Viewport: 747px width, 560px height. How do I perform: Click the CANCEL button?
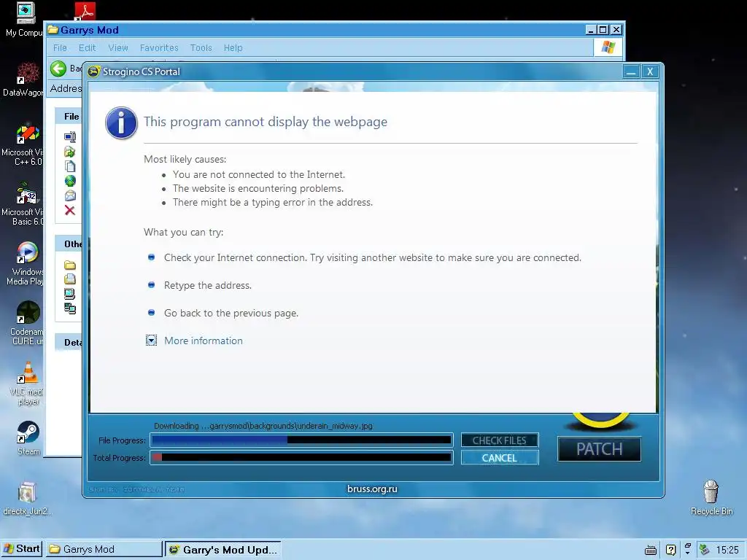[500, 458]
